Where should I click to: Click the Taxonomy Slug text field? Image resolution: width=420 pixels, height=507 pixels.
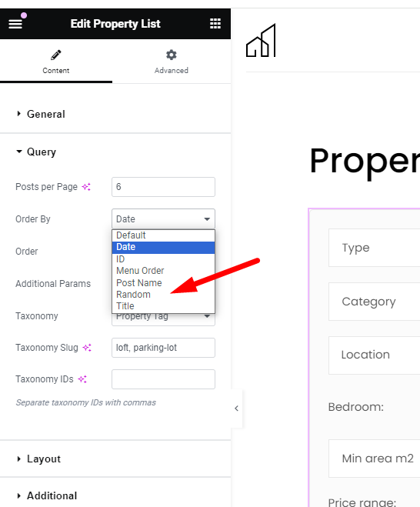coord(163,348)
